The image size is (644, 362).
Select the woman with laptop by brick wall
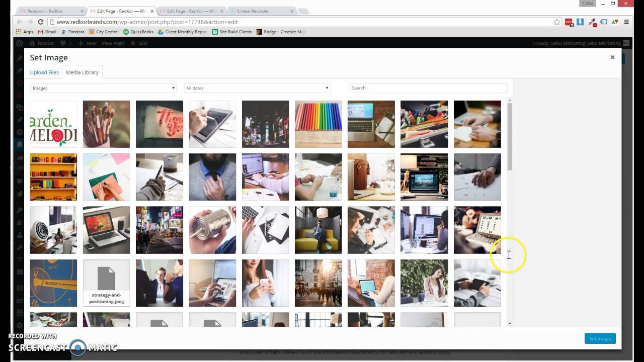click(371, 283)
